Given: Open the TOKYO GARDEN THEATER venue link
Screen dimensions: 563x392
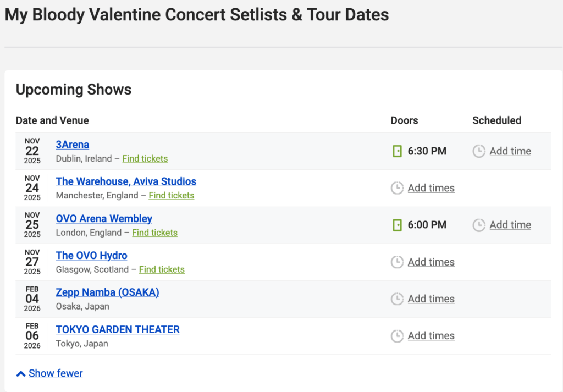Looking at the screenshot, I should (118, 329).
